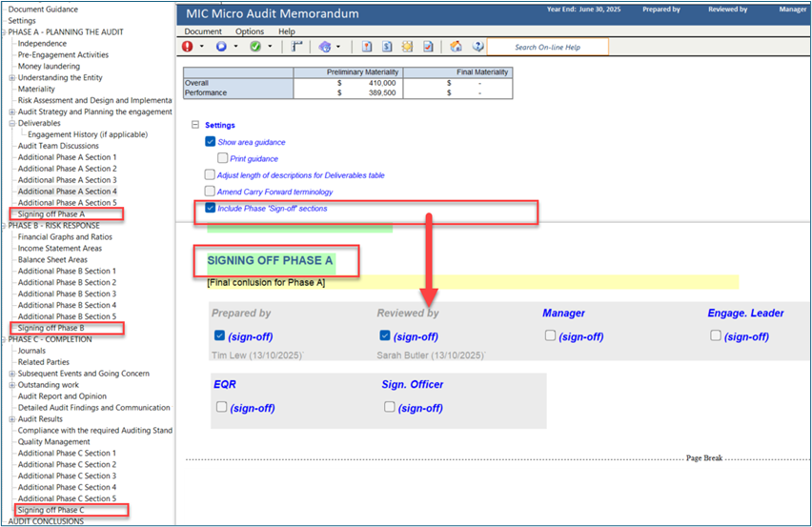Open Financial Graphs and Ratios item
The image size is (812, 527).
coord(65,237)
